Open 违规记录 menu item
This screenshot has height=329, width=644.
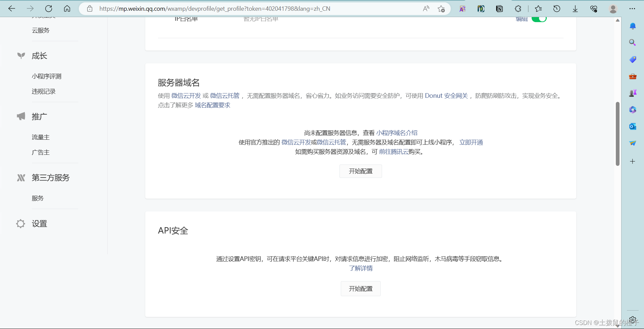coord(44,91)
